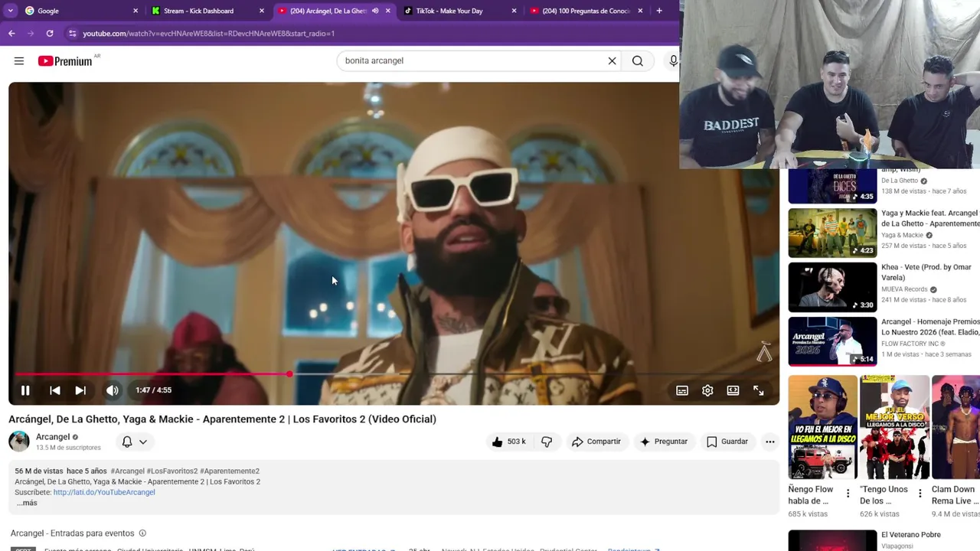This screenshot has width=980, height=551.
Task: Seek using the red progress bar
Action: (394, 374)
